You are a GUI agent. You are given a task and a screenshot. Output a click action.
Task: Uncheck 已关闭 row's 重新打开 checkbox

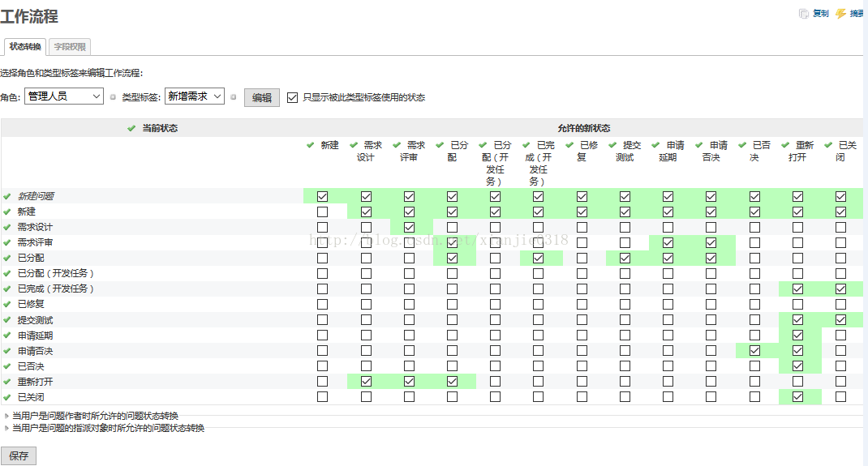797,397
